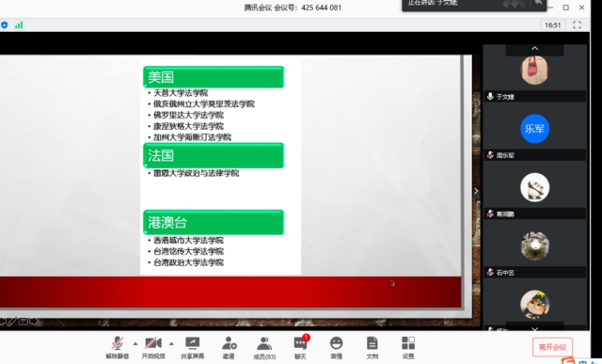The width and height of the screenshot is (602, 364).
Task: Open audio options arrow beside 解除静音
Action: click(135, 343)
